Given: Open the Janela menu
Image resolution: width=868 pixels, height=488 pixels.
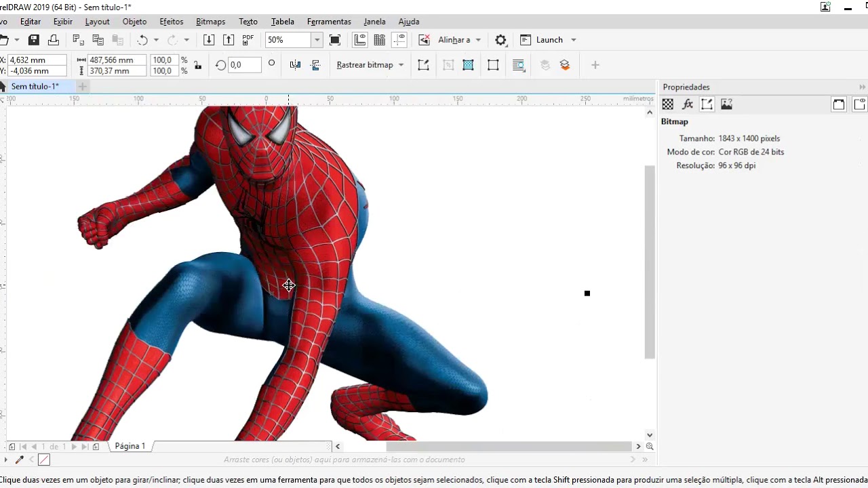Looking at the screenshot, I should pos(374,22).
